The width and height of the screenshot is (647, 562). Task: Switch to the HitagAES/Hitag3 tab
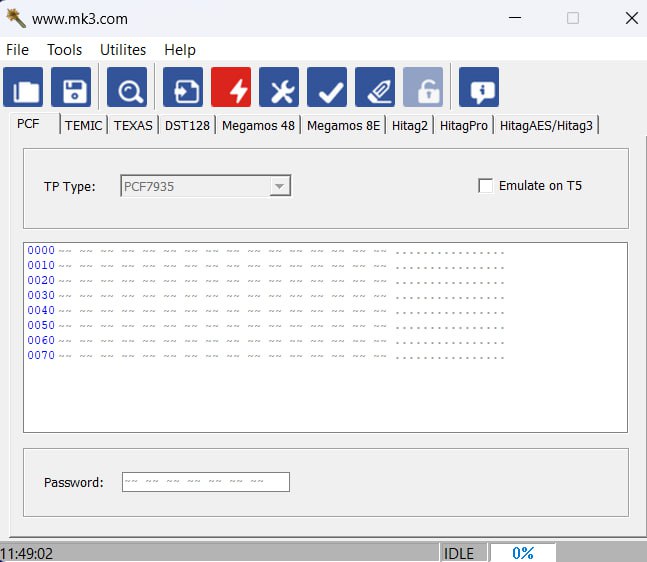[546, 125]
